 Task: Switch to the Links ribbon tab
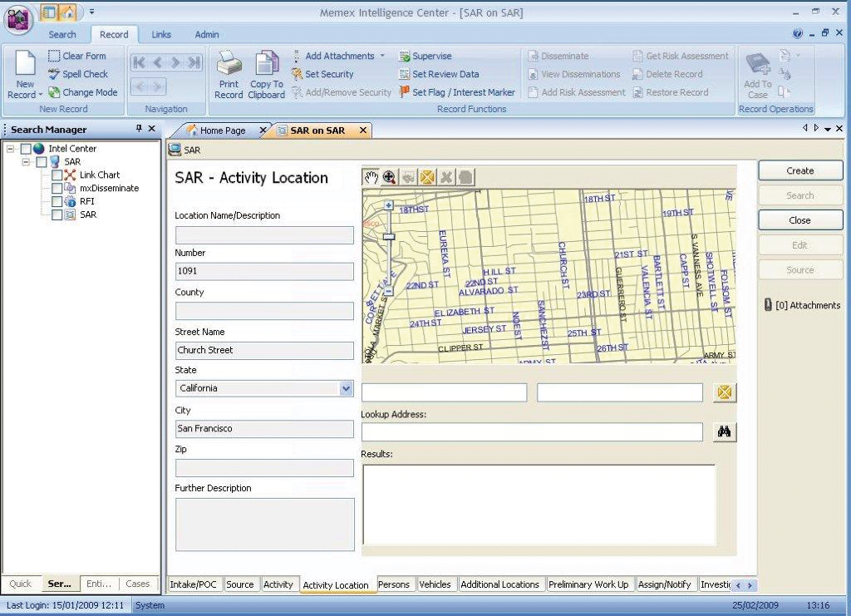tap(161, 34)
